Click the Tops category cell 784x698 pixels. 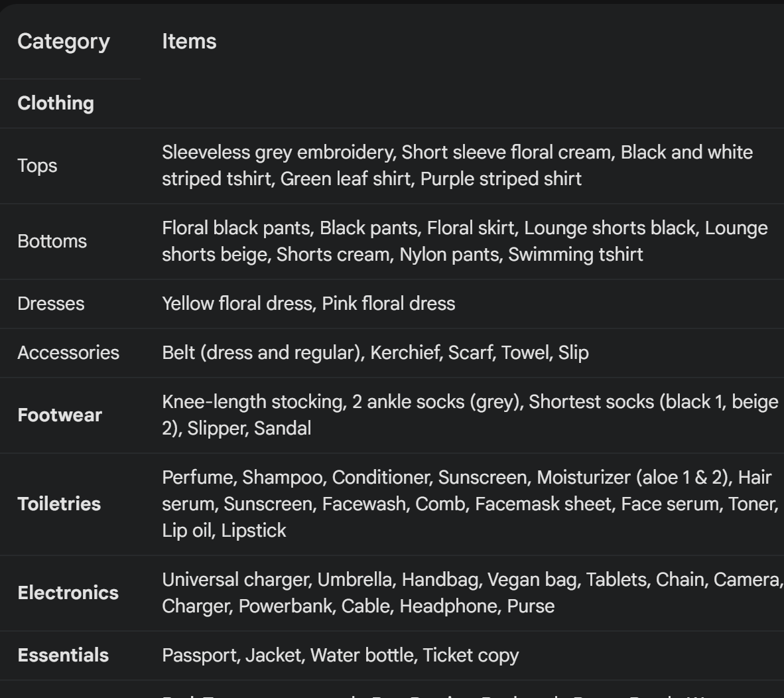37,165
